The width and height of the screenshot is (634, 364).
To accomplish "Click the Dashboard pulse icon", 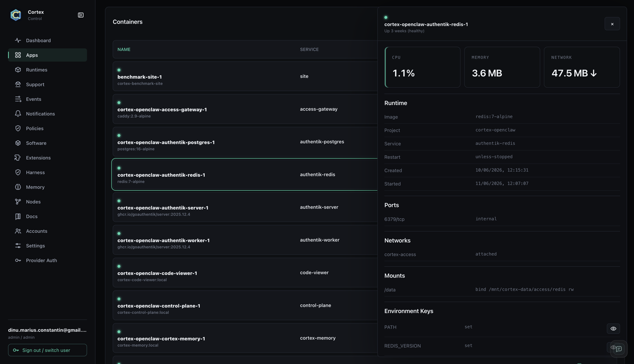I will (18, 40).
